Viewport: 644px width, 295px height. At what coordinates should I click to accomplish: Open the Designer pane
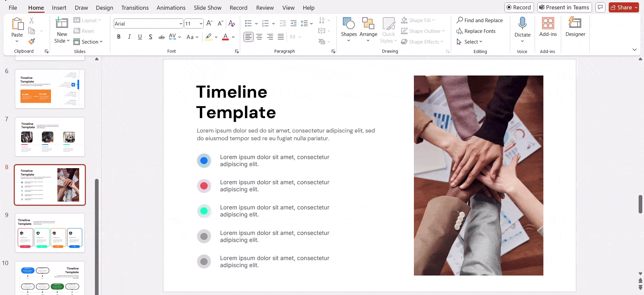coord(575,27)
